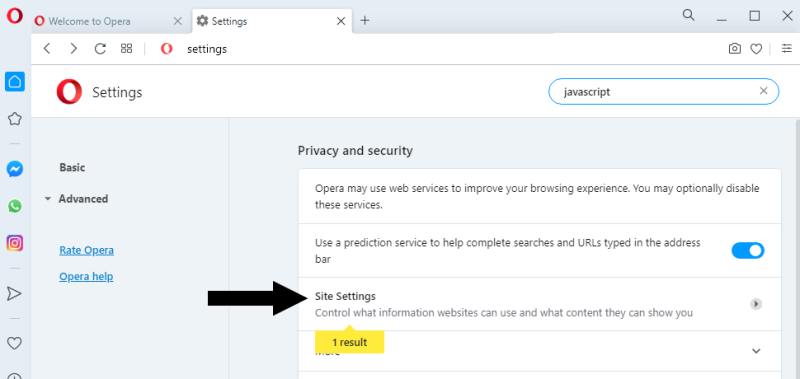Screen dimensions: 800x379
Task: Click the snapshot camera icon
Action: [x=734, y=49]
